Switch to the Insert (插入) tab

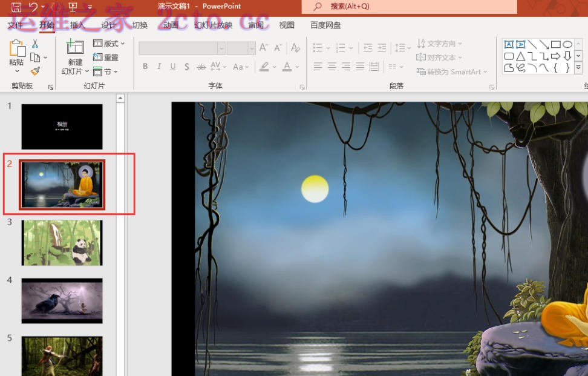(x=77, y=25)
